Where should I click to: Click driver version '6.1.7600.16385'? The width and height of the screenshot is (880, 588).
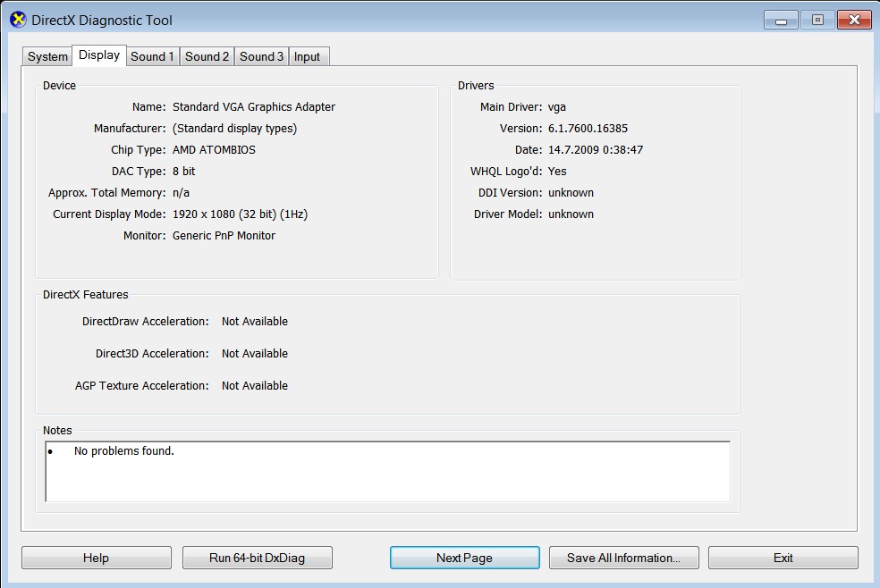(588, 129)
